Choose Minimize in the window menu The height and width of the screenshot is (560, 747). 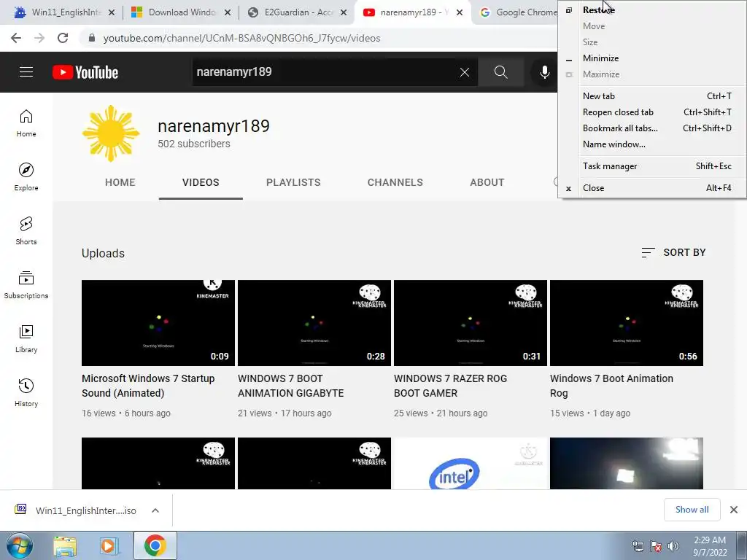pyautogui.click(x=652, y=58)
